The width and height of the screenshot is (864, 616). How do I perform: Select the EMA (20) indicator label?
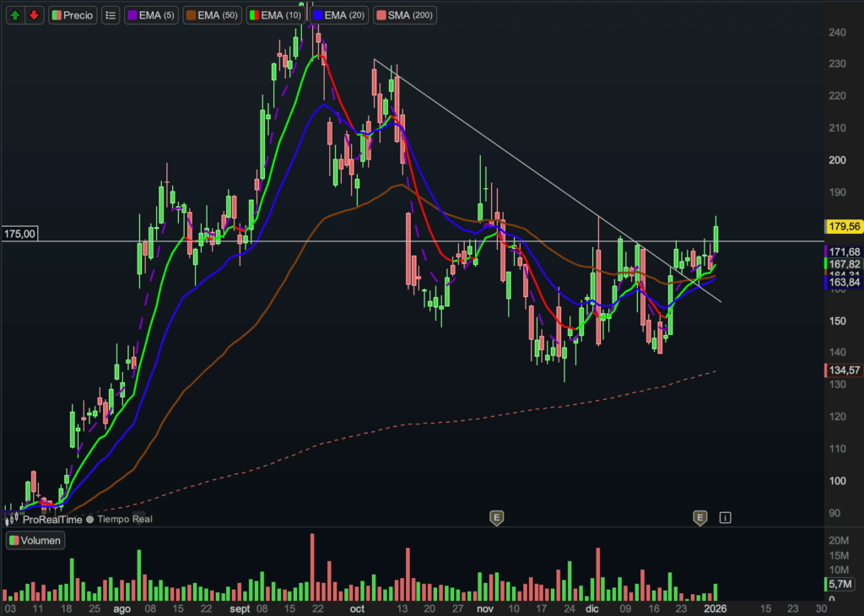point(340,15)
